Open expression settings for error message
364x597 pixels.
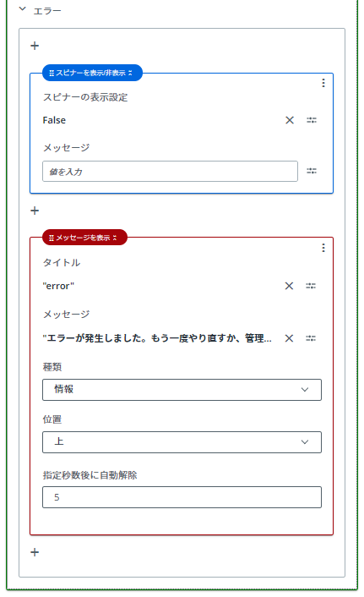pos(311,338)
